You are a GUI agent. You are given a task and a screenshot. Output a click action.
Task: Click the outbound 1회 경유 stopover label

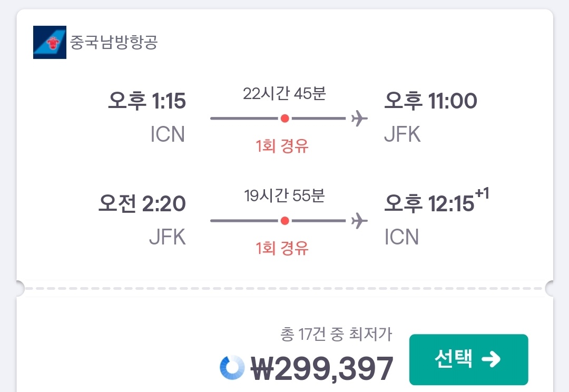pos(282,146)
